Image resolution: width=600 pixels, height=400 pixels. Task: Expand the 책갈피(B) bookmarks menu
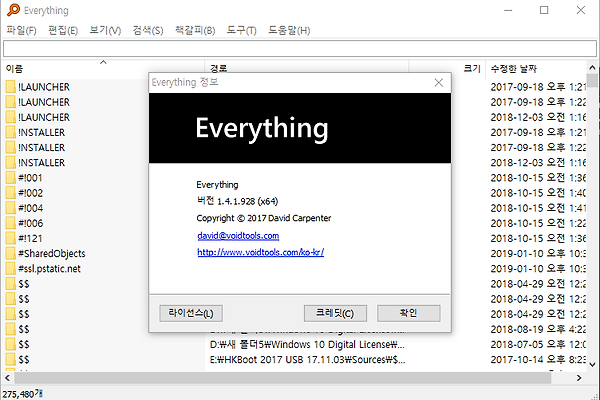pyautogui.click(x=194, y=30)
